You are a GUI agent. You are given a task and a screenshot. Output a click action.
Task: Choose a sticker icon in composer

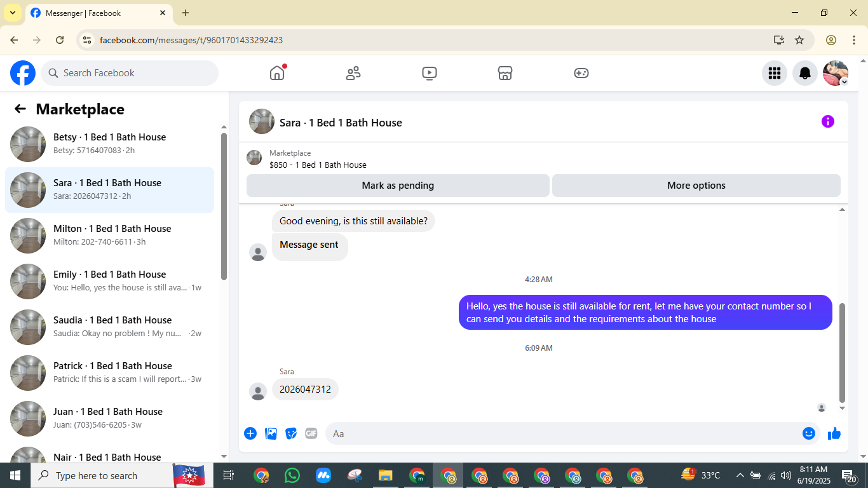pos(291,433)
